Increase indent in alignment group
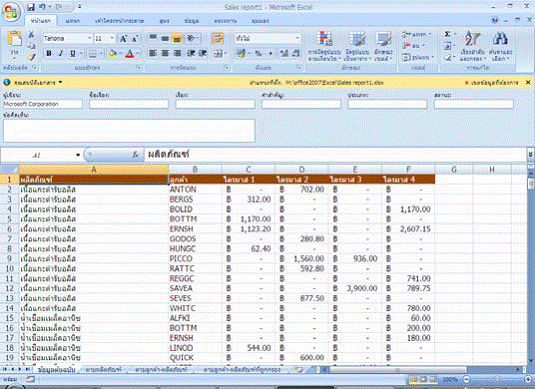The width and height of the screenshot is (535, 389). coord(203,53)
